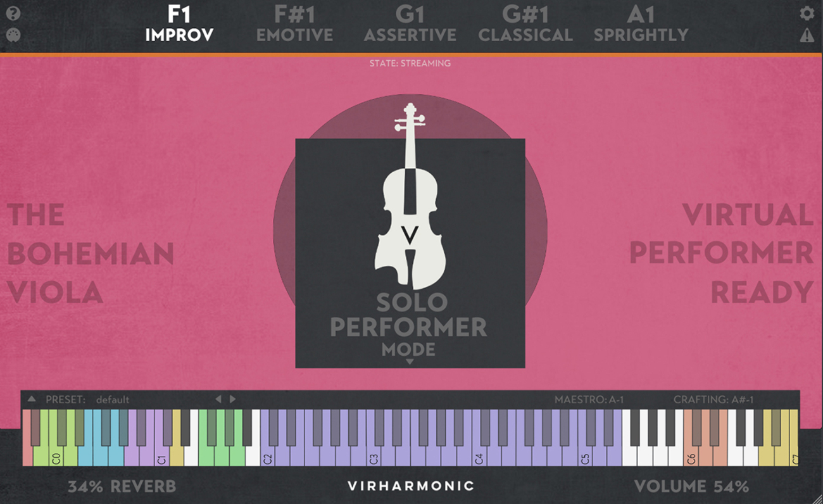This screenshot has width=823, height=504.
Task: Collapse preset bar with up triangle
Action: point(32,399)
